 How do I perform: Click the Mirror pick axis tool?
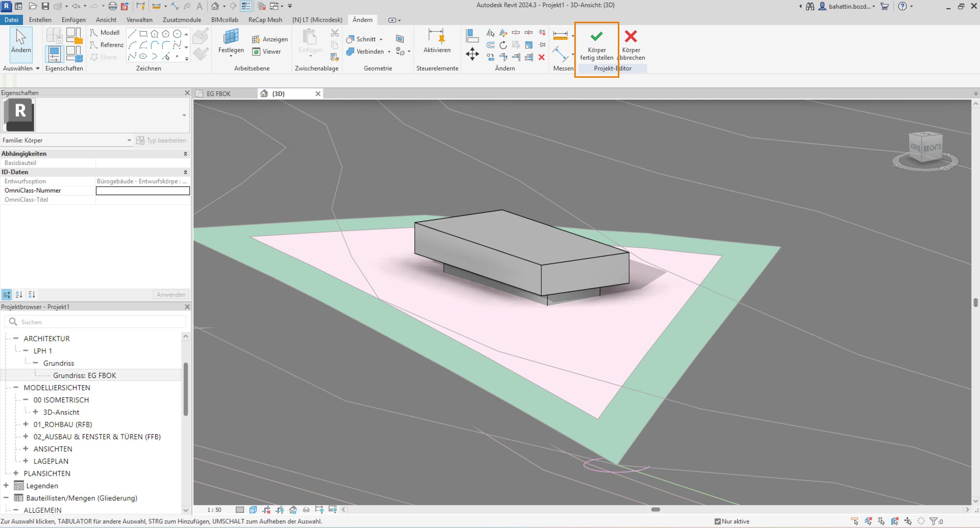click(x=490, y=33)
